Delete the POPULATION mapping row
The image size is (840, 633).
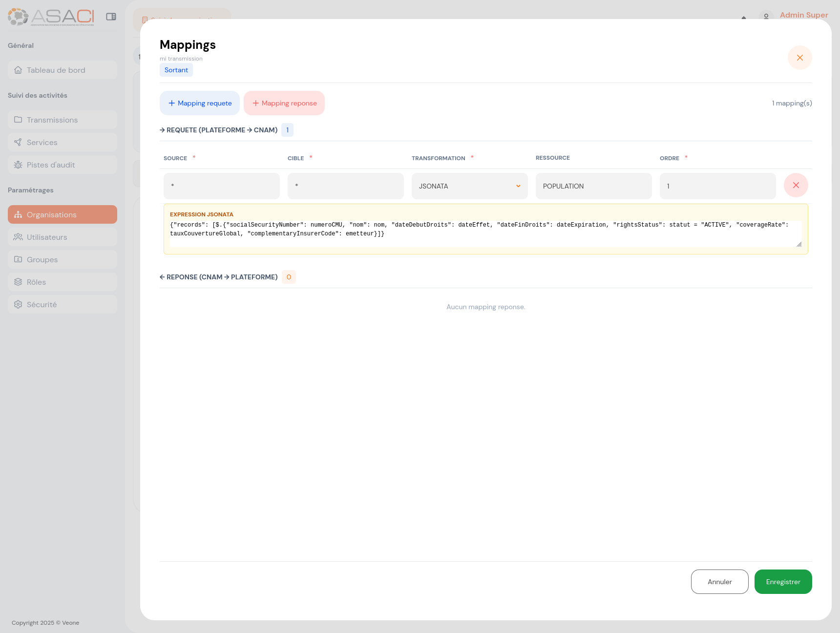pos(796,186)
